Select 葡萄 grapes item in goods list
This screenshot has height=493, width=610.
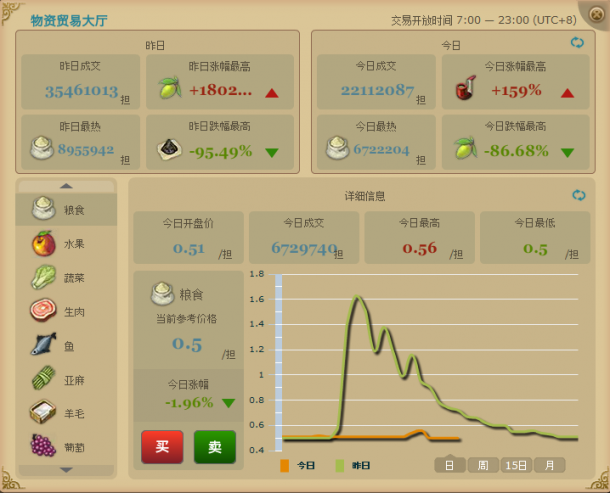pyautogui.click(x=66, y=447)
